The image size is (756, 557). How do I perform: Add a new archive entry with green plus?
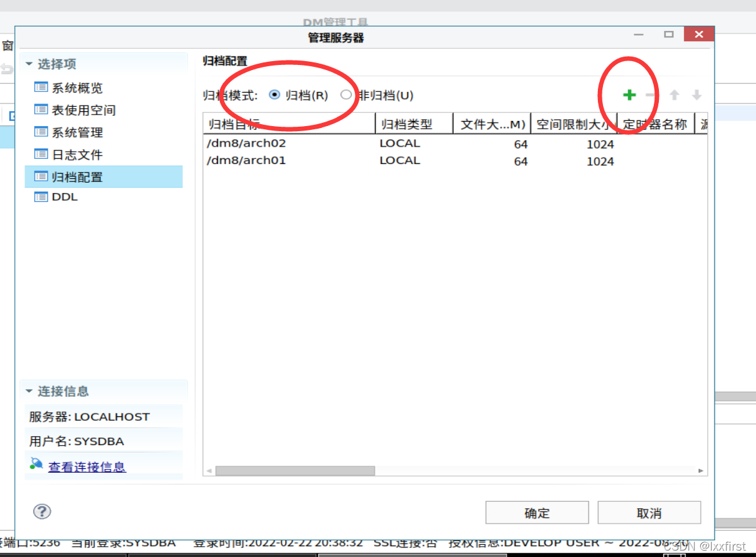pos(629,95)
